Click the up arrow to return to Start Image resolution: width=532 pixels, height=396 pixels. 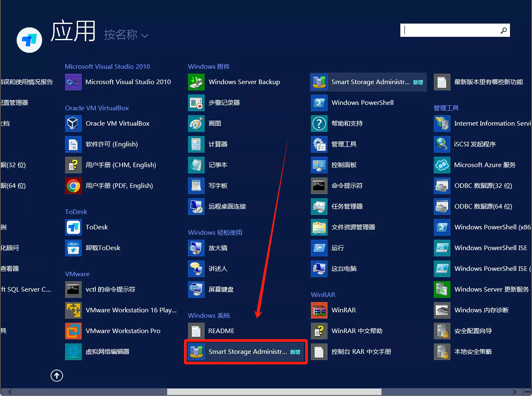(x=57, y=376)
